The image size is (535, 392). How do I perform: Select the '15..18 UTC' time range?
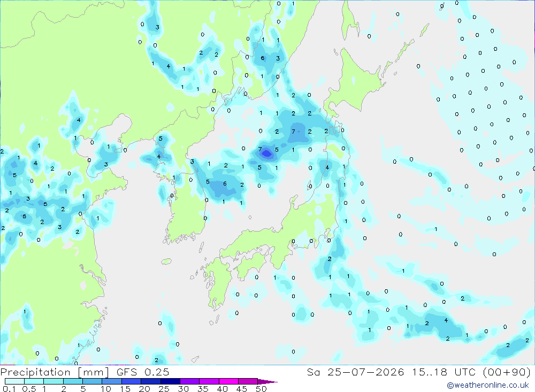point(444,372)
